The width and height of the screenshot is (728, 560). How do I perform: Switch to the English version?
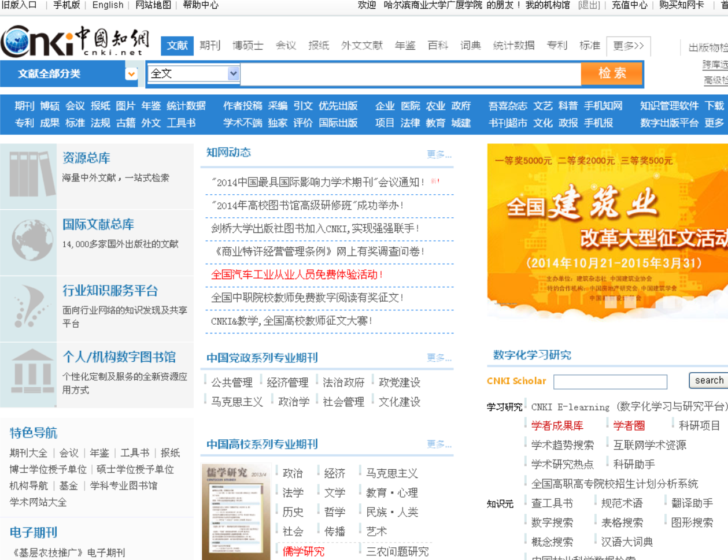coord(108,5)
